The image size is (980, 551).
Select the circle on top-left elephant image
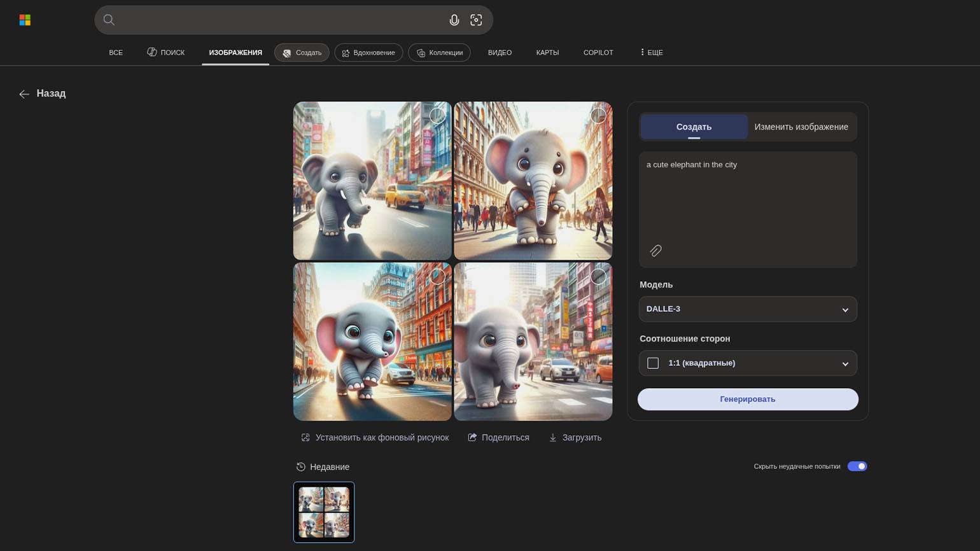pos(437,115)
